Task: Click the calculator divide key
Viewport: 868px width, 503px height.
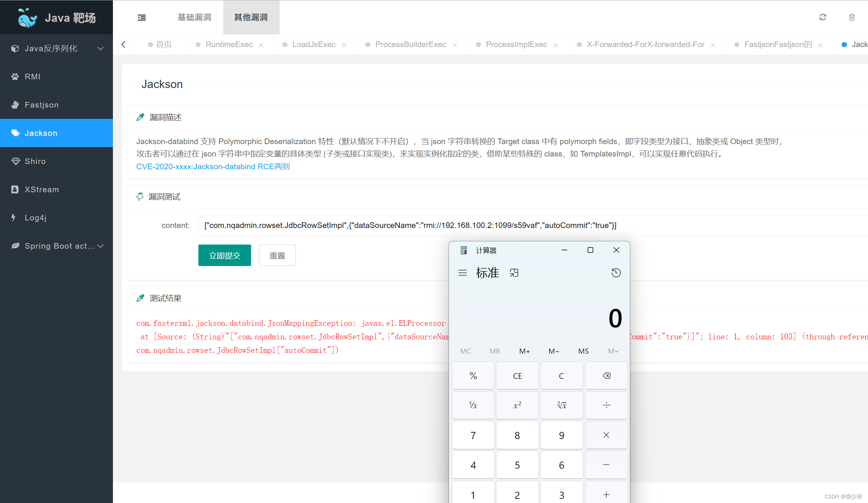Action: 606,405
